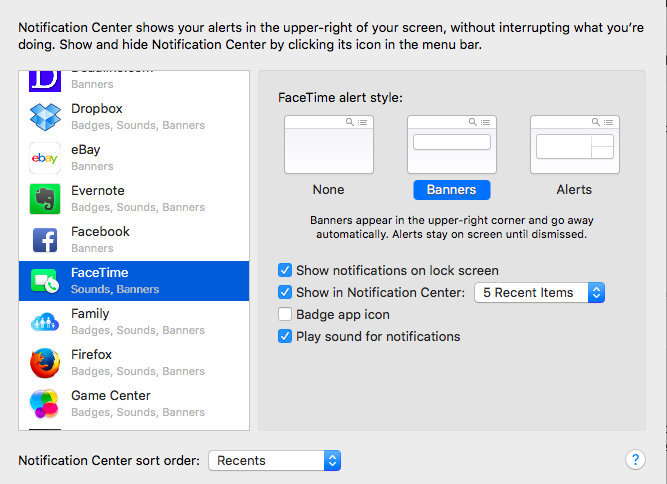Viewport: 667px width, 484px height.
Task: Select eBay in the app list
Action: pyautogui.click(x=134, y=158)
